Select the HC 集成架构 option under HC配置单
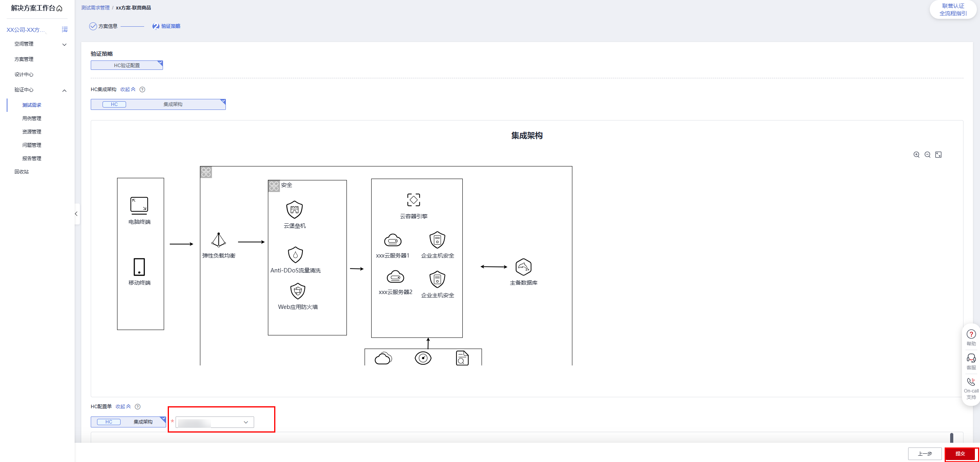 click(x=128, y=422)
